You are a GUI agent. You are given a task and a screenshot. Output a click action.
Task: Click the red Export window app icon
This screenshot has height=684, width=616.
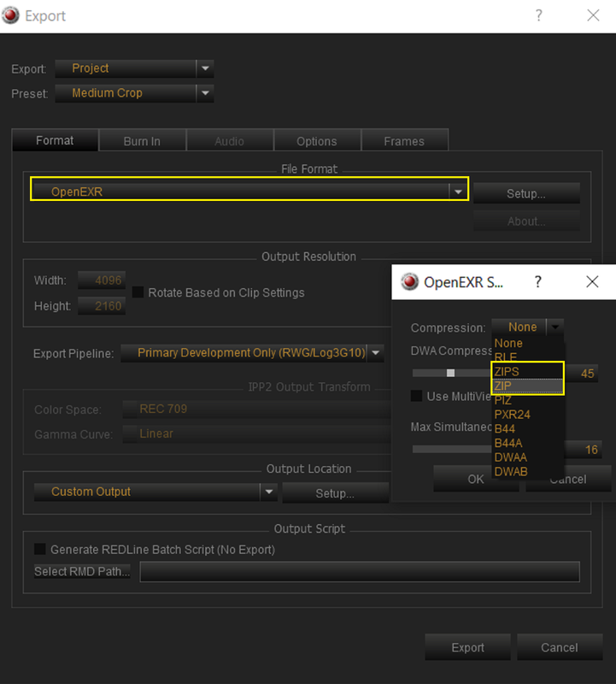point(10,15)
